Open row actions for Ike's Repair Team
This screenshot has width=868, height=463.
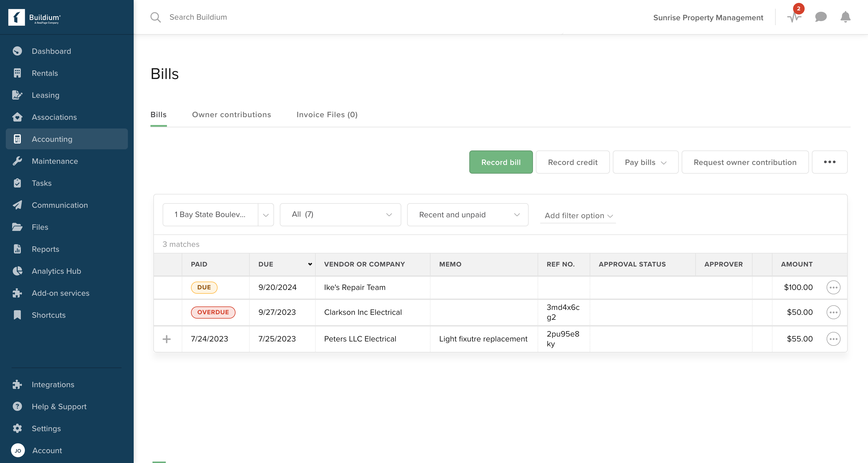833,287
